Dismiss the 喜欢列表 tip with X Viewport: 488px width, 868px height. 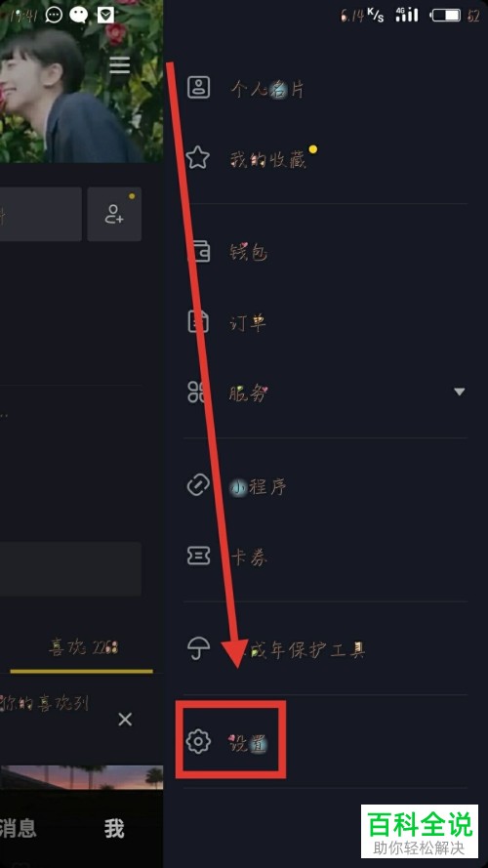[126, 720]
